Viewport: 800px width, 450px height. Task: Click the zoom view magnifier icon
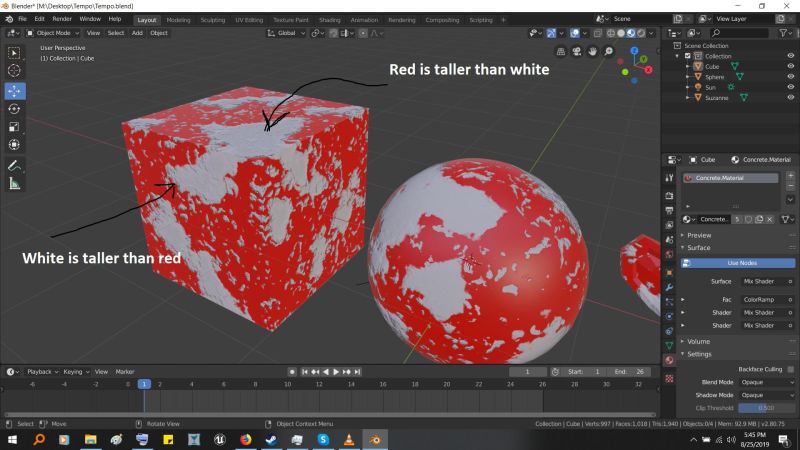point(609,52)
